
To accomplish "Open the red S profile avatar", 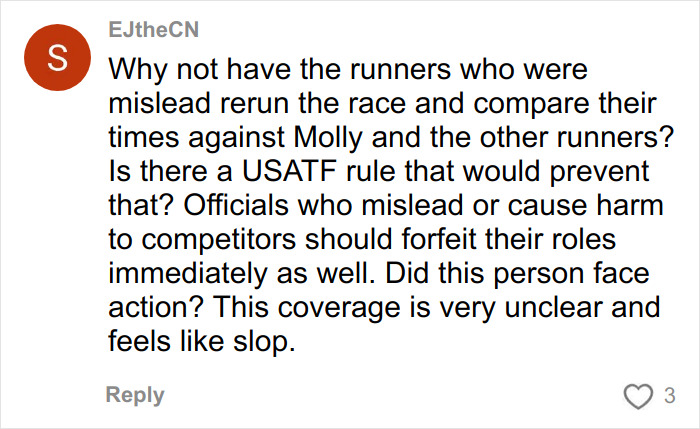I will 56,59.
